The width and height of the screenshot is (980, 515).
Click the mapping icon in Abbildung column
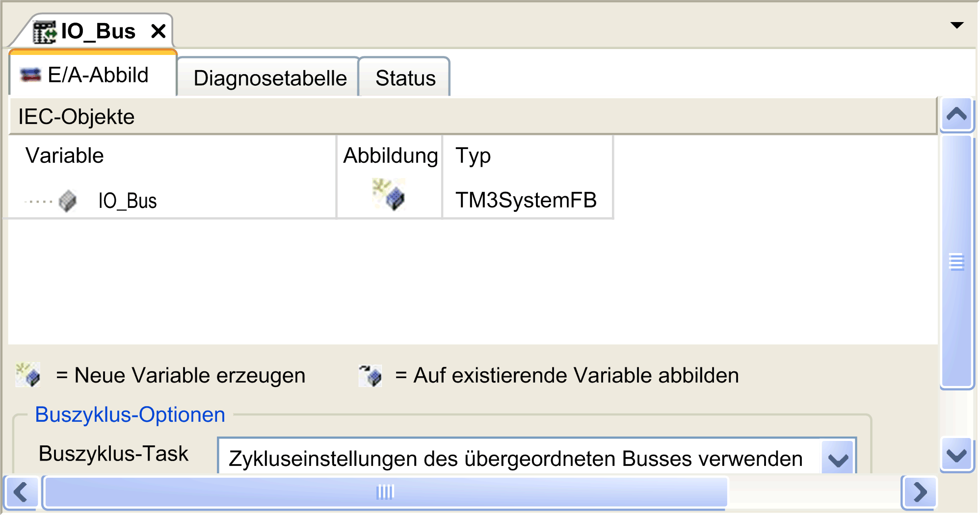tap(389, 194)
